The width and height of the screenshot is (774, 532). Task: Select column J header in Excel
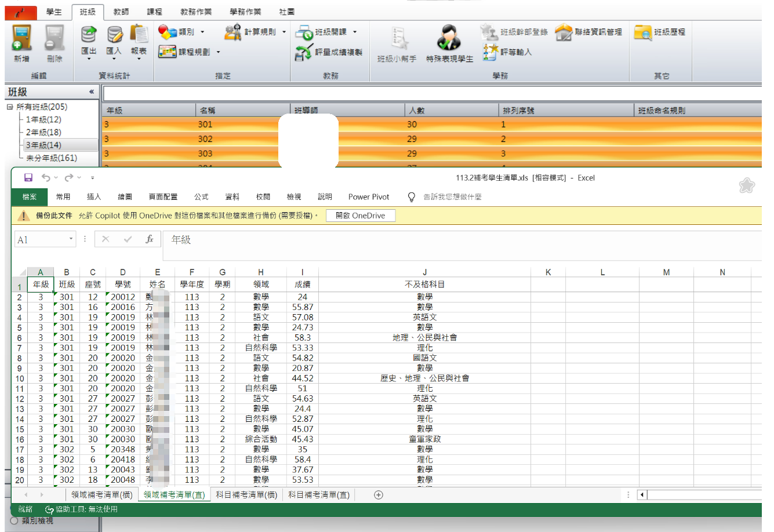(x=424, y=272)
